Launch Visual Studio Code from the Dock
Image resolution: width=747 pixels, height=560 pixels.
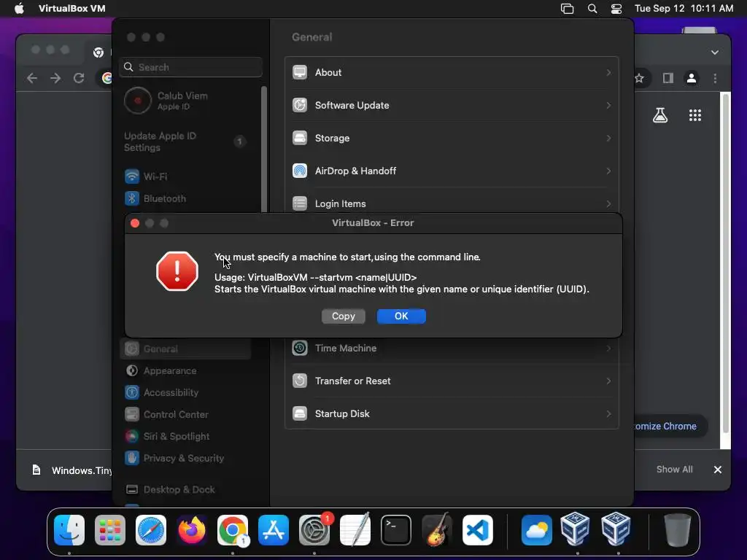click(478, 529)
